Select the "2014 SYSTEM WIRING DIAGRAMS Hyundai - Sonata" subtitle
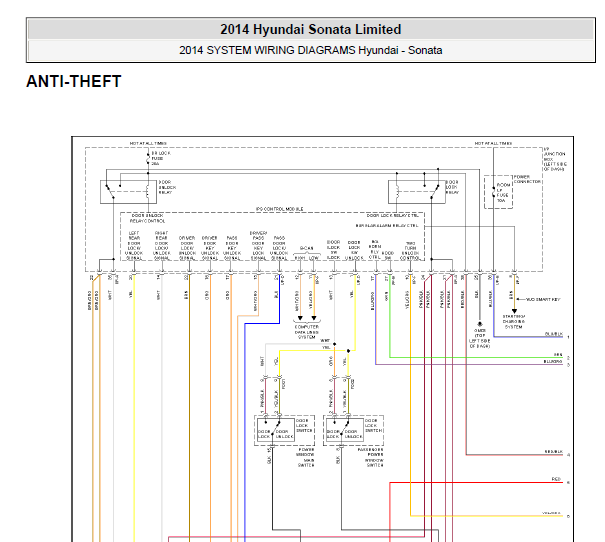 (311, 50)
